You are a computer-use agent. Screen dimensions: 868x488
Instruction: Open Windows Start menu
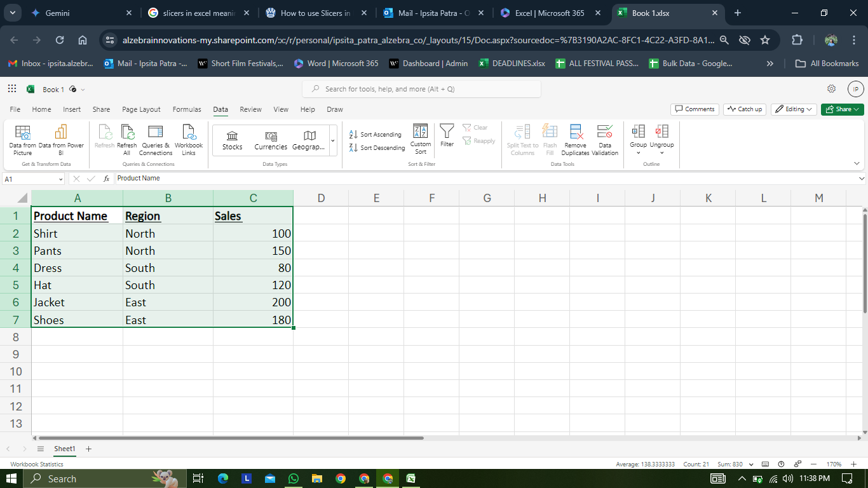[x=11, y=478]
